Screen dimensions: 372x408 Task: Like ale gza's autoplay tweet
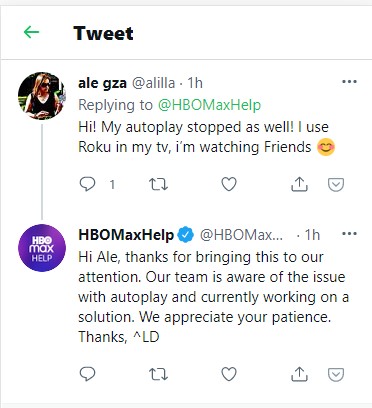(x=229, y=184)
